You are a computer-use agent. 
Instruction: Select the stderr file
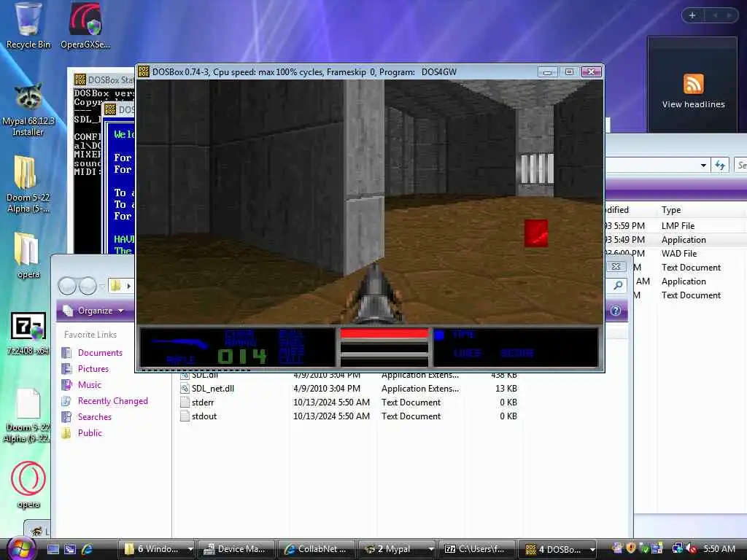click(x=203, y=402)
